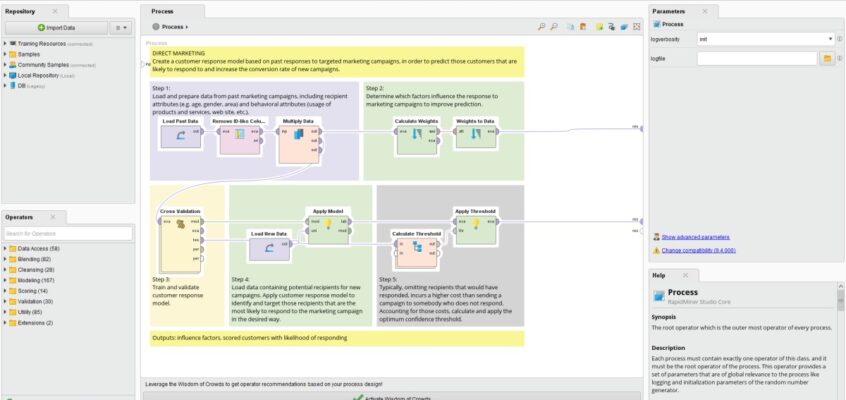Viewport: 846px width, 400px height.
Task: Expand the Training Resources repository node
Action: [5, 43]
